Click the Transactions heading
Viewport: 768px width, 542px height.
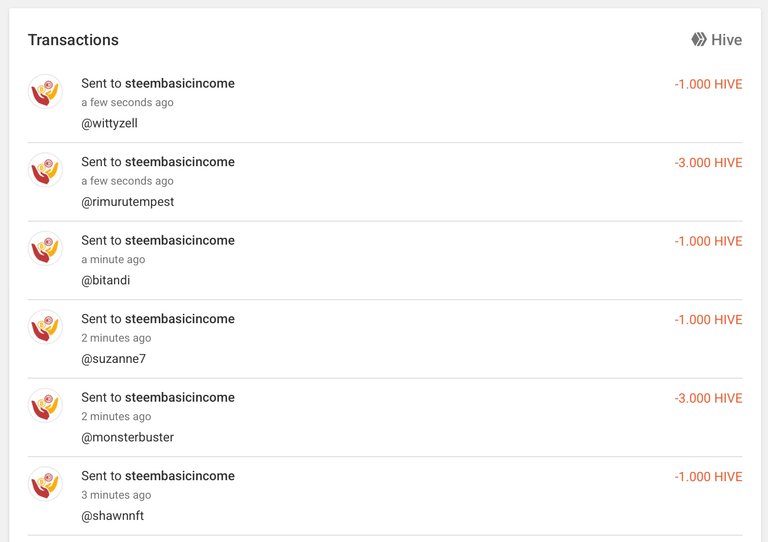(73, 40)
